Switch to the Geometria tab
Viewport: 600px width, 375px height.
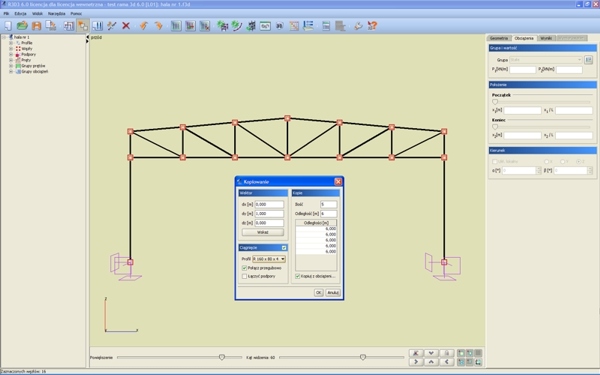click(x=499, y=38)
